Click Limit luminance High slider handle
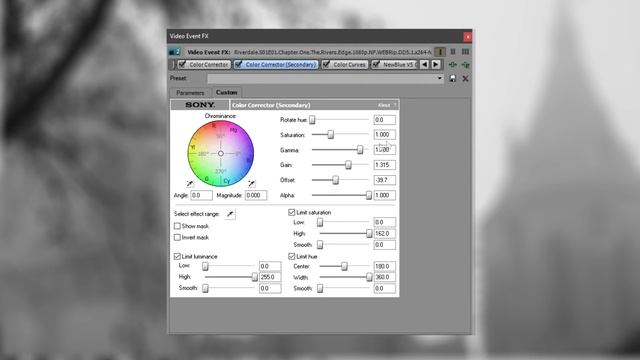The image size is (640, 360). (255, 277)
